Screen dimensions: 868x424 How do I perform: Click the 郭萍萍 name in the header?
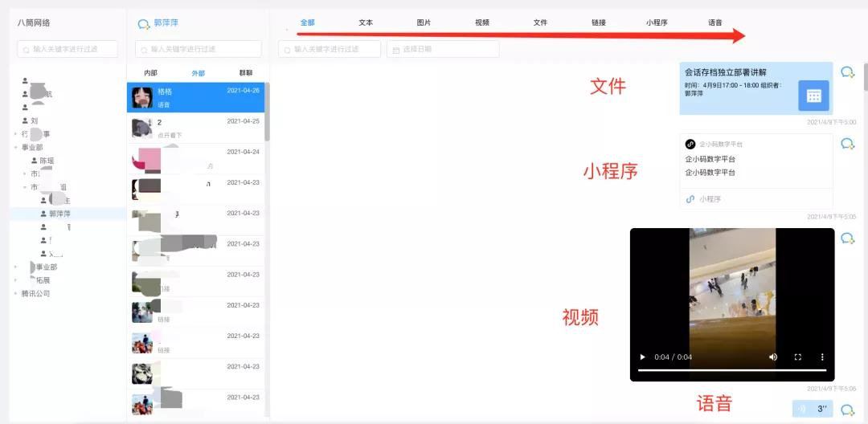166,23
